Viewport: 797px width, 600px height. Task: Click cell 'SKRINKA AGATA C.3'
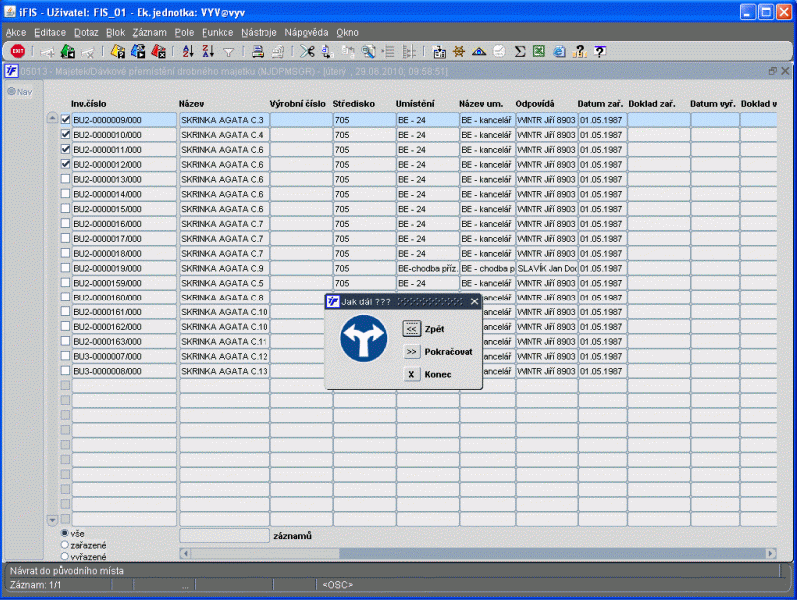pos(223,120)
